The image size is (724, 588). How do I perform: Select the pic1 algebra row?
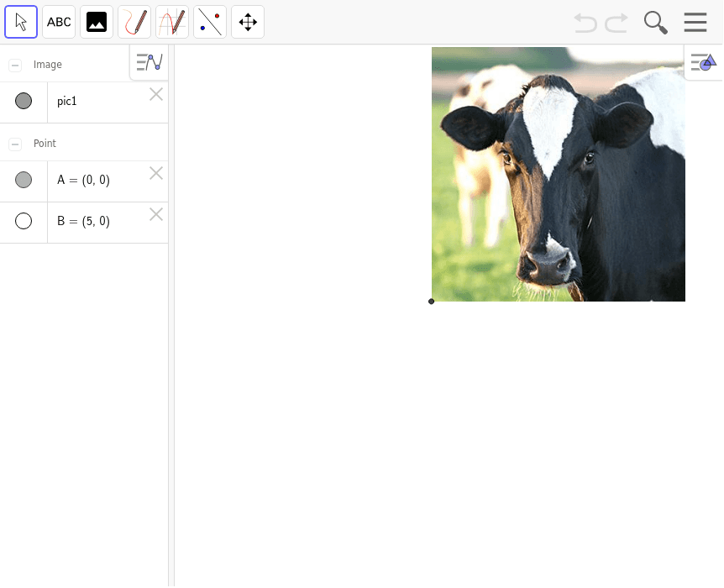84,102
